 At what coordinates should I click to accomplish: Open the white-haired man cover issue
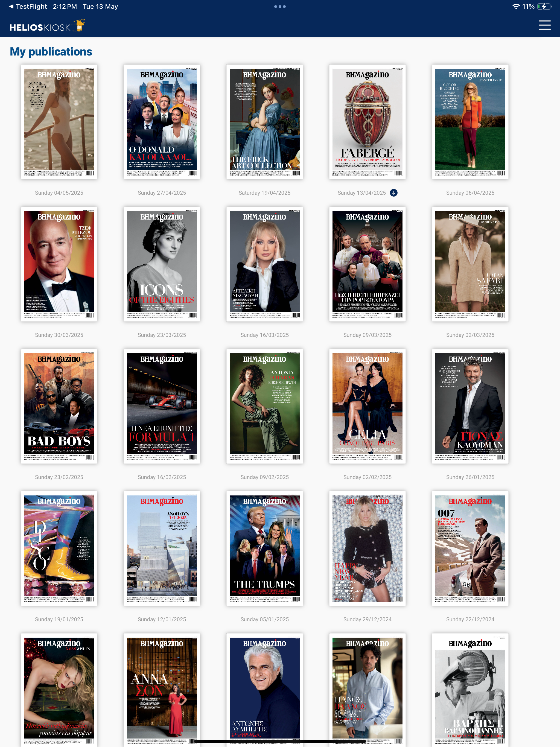click(x=264, y=690)
